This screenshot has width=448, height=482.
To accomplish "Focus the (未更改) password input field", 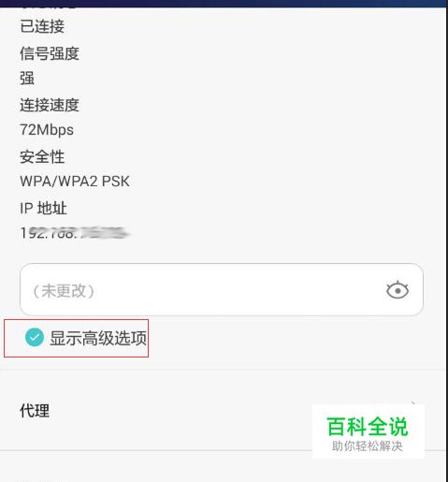I will 222,289.
